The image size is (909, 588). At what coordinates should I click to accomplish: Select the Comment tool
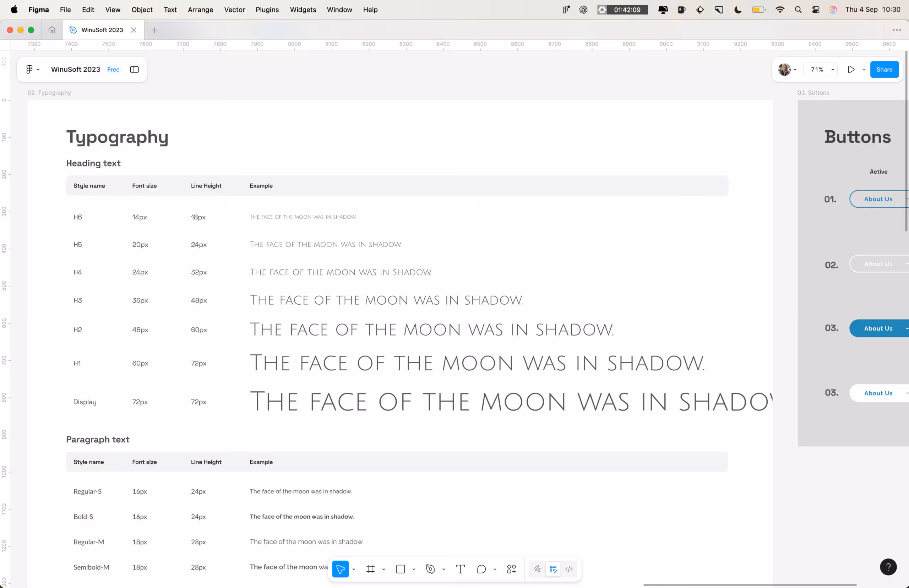(x=481, y=569)
